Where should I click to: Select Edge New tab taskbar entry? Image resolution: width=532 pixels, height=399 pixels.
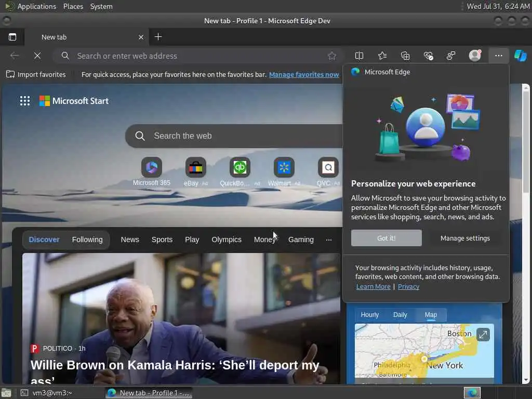click(x=149, y=393)
